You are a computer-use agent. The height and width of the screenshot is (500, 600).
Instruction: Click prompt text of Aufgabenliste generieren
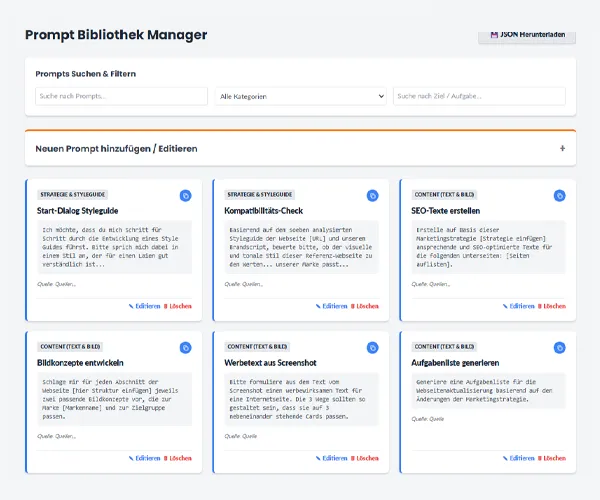[489, 391]
